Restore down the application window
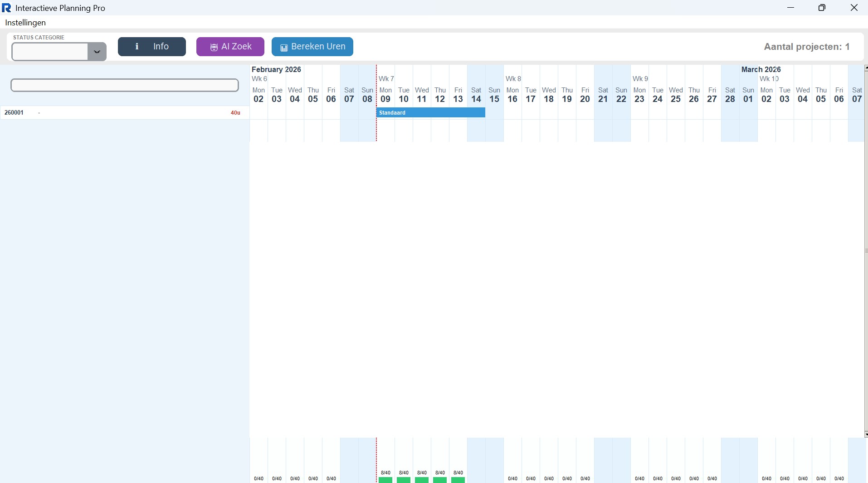 (822, 8)
